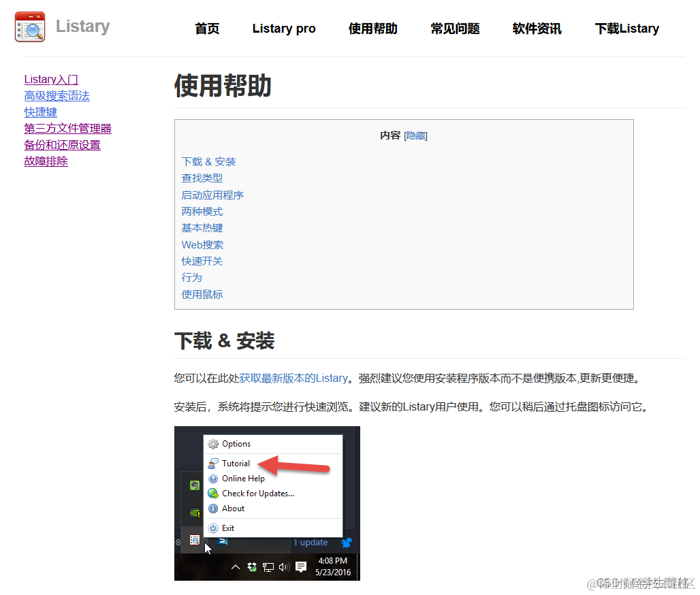Image resolution: width=700 pixels, height=595 pixels.
Task: Open the 故障排除 sidebar link
Action: pyautogui.click(x=46, y=161)
